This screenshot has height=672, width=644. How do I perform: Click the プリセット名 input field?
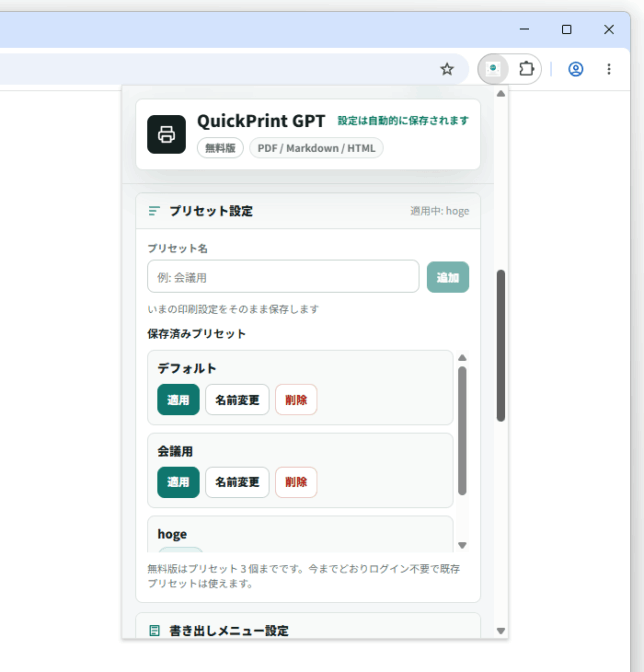coord(283,276)
